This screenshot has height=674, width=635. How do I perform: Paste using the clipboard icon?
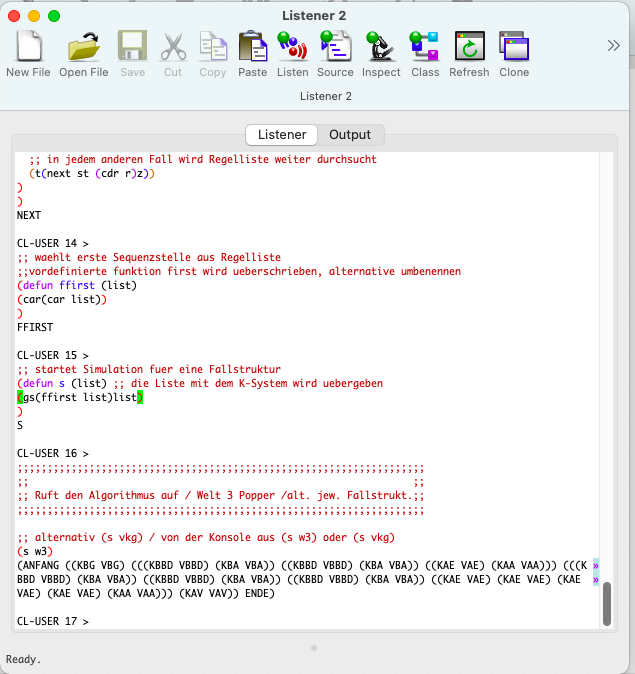(252, 47)
